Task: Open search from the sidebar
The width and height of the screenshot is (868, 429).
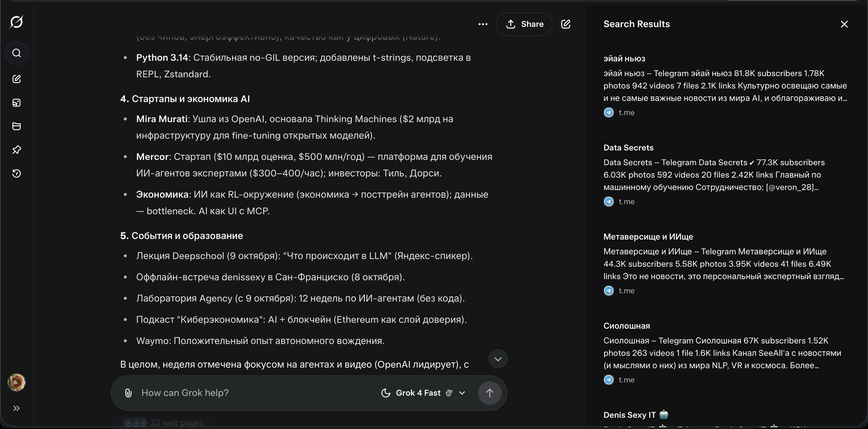Action: (x=17, y=53)
